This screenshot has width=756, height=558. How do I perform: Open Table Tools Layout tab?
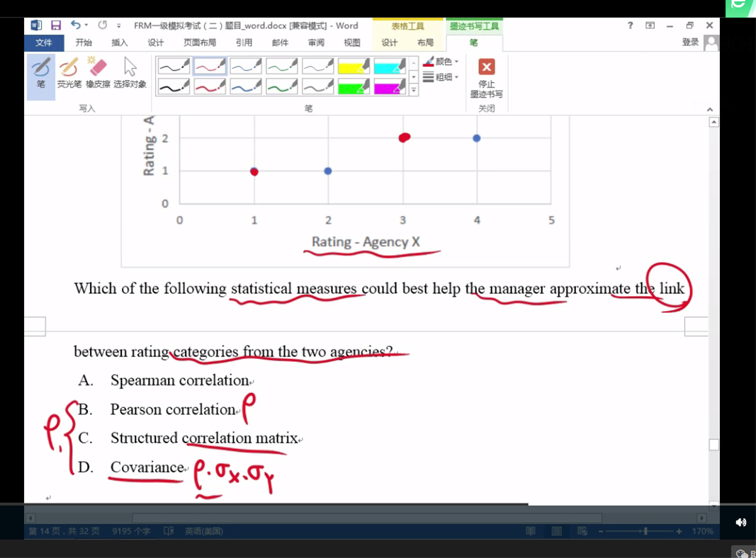click(x=425, y=42)
